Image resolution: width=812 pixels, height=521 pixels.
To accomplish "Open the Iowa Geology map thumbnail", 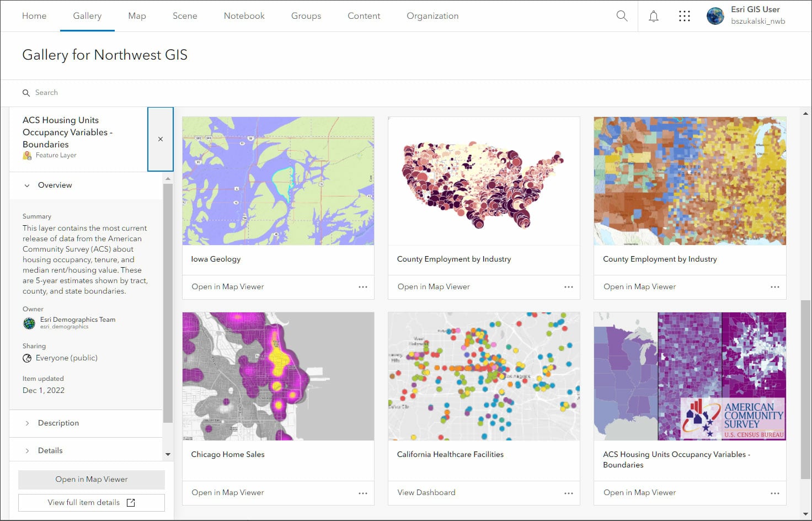I will click(x=278, y=181).
